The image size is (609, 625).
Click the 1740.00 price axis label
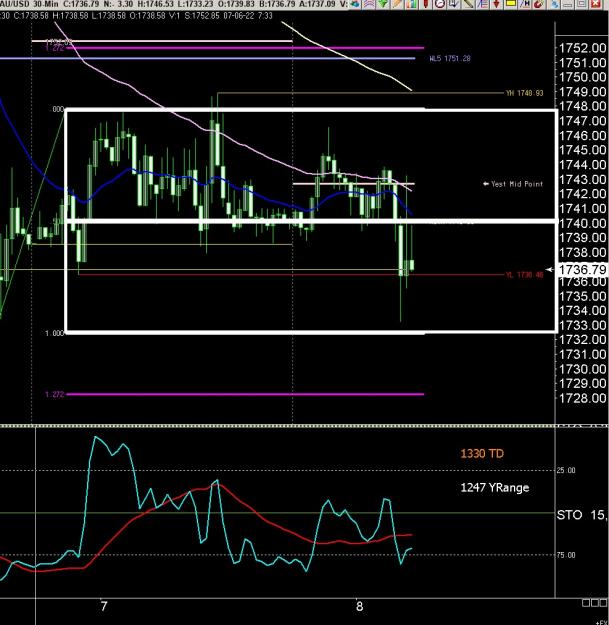pos(582,223)
